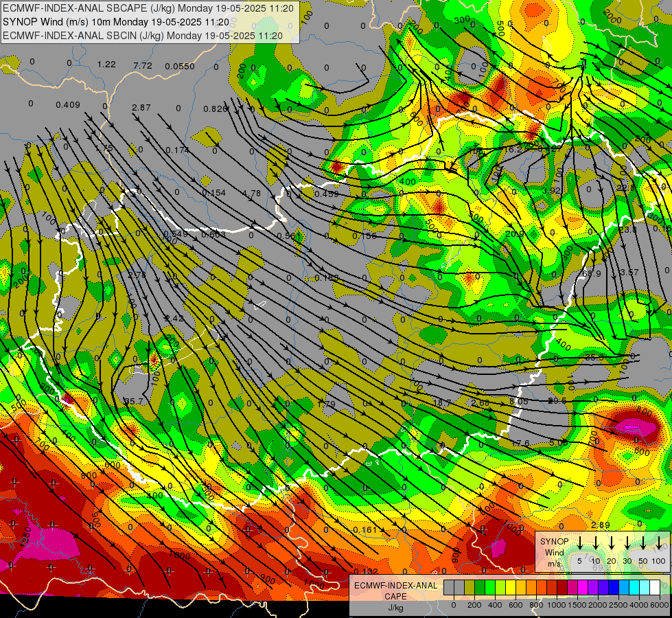
Task: Click the 2500 tick label in legend
Action: pos(618,605)
